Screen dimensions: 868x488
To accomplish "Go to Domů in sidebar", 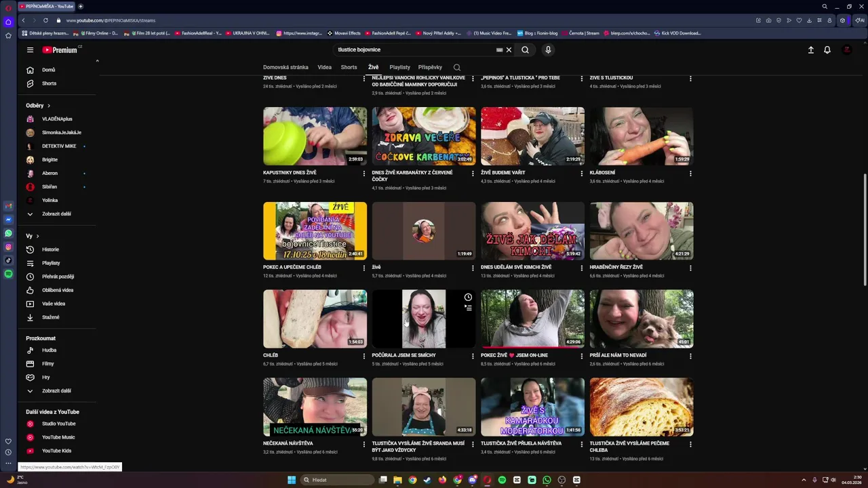I will pyautogui.click(x=57, y=70).
